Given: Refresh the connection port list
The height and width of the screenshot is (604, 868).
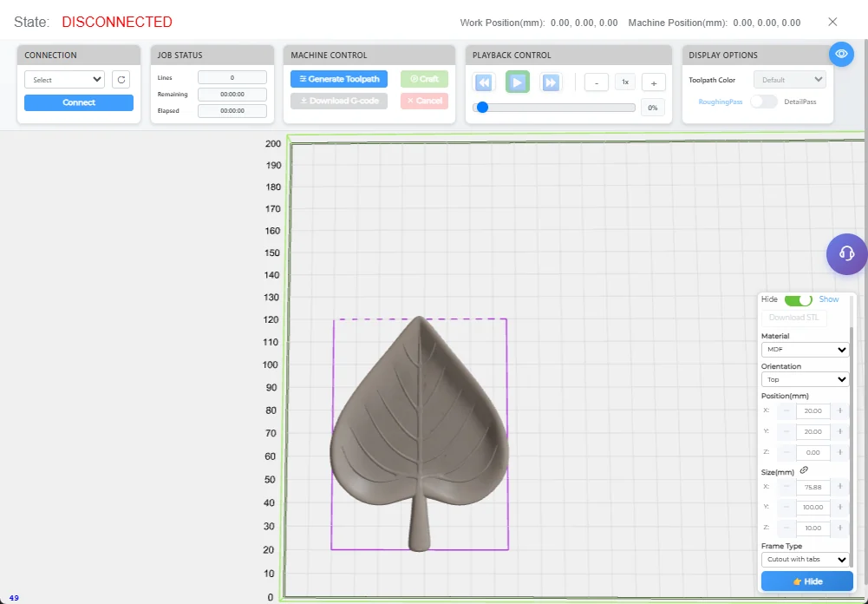Looking at the screenshot, I should tap(121, 80).
